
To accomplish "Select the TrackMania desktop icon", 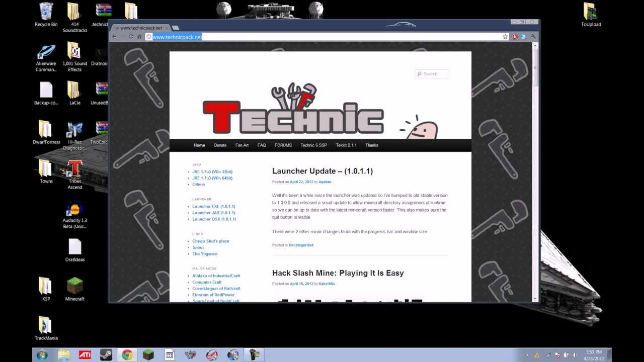I will point(46,328).
